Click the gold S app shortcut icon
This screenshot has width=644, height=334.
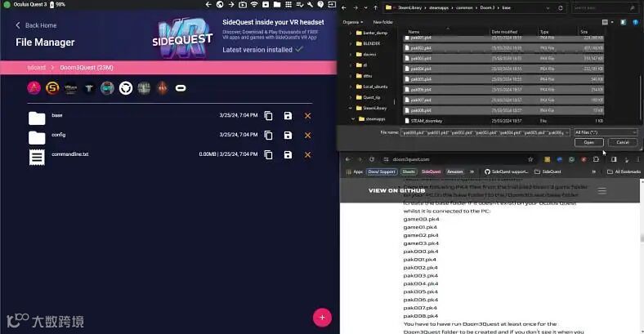coord(52,88)
